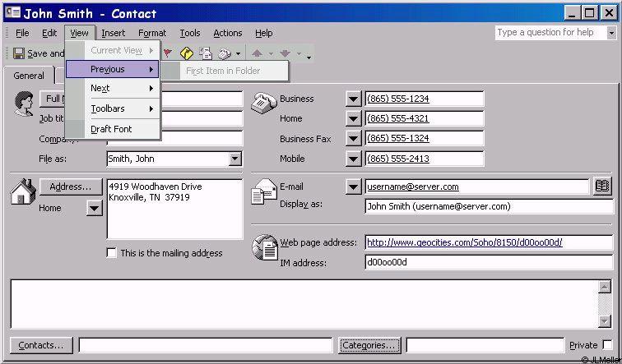
Task: Open the Help menu
Action: 264,33
